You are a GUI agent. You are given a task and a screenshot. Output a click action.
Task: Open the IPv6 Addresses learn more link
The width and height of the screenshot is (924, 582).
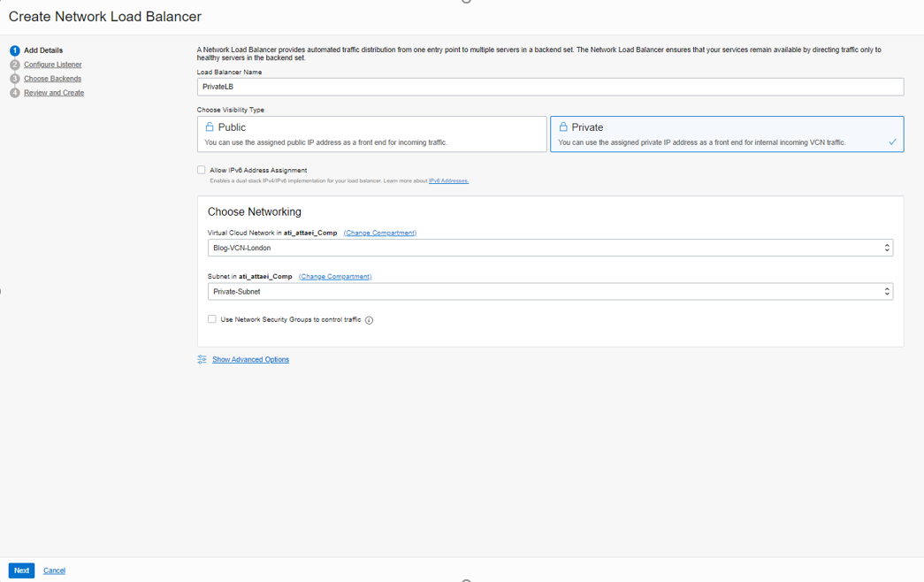pos(448,181)
